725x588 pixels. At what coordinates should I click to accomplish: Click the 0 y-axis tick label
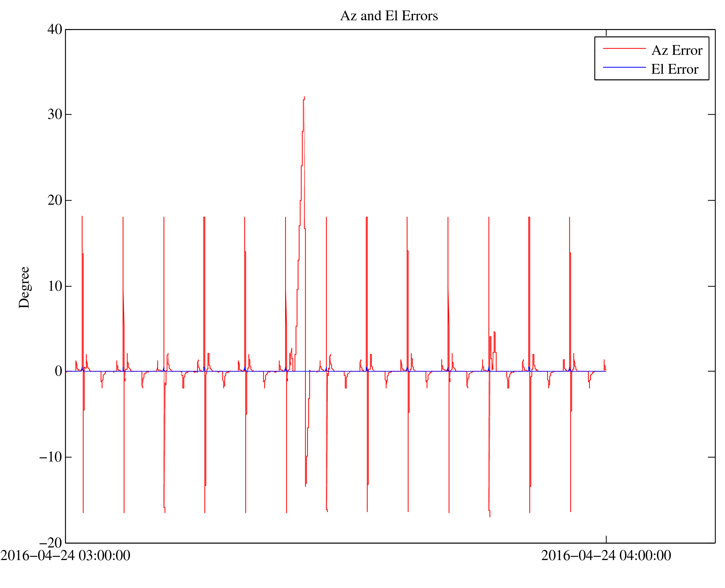click(x=58, y=371)
